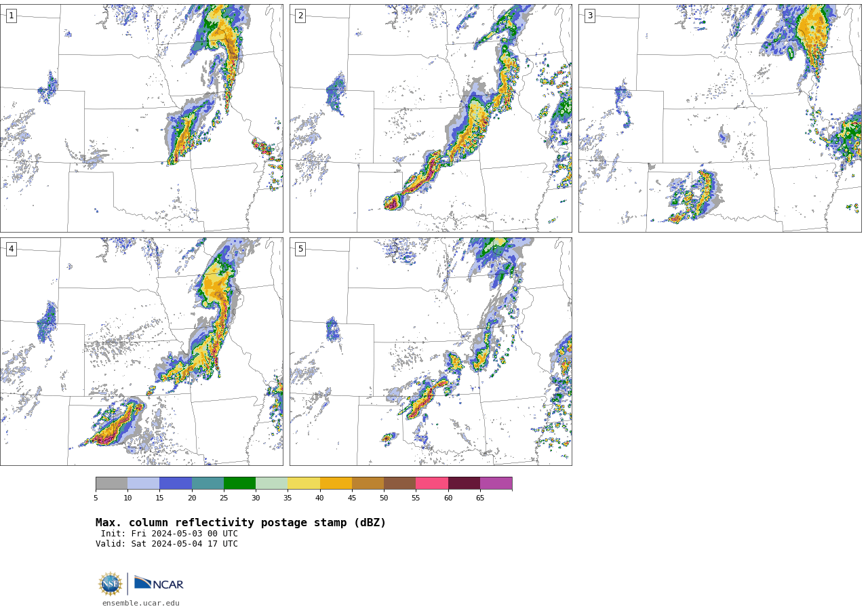Viewport: 868px width, 611px height.
Task: Click the light blue 10-15 dBZ swatch
Action: pos(144,483)
